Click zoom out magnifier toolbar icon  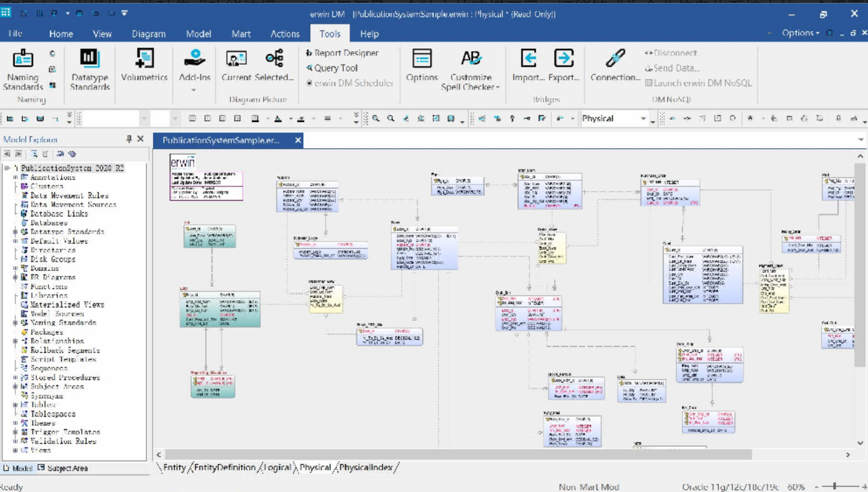(x=391, y=118)
